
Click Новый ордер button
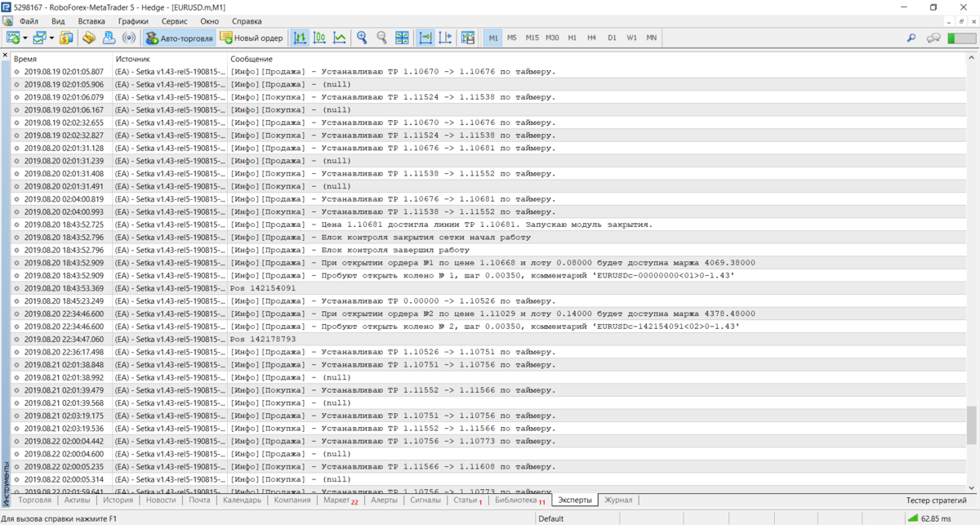(x=252, y=38)
